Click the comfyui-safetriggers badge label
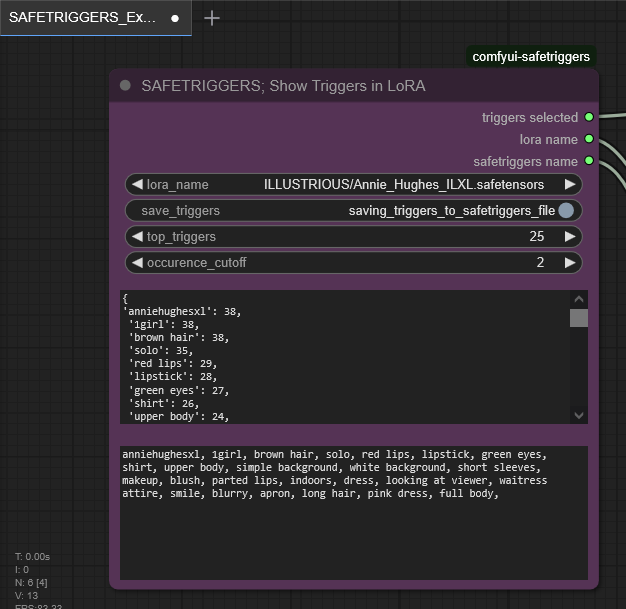626x609 pixels. coord(531,57)
